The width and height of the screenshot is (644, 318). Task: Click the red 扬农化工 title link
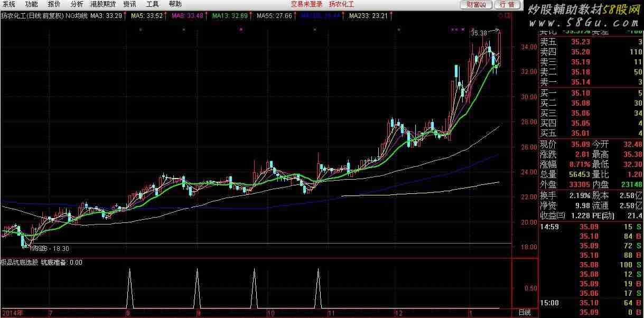[341, 4]
